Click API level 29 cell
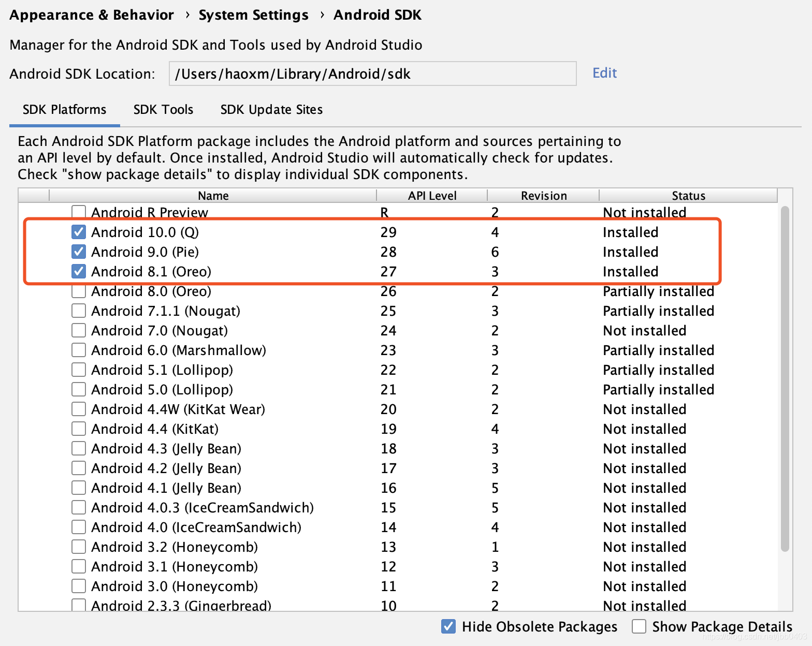 pos(388,232)
